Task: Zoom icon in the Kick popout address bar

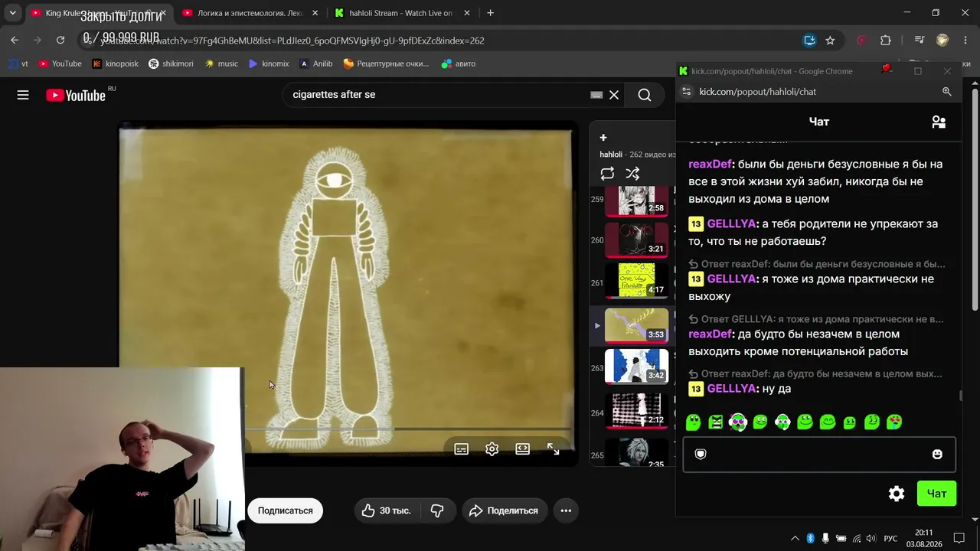Action: tap(947, 92)
